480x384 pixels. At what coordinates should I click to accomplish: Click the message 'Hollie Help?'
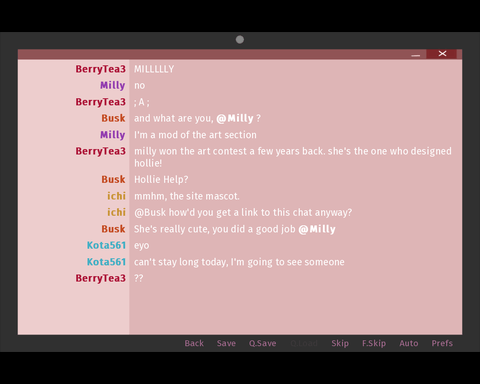click(161, 180)
